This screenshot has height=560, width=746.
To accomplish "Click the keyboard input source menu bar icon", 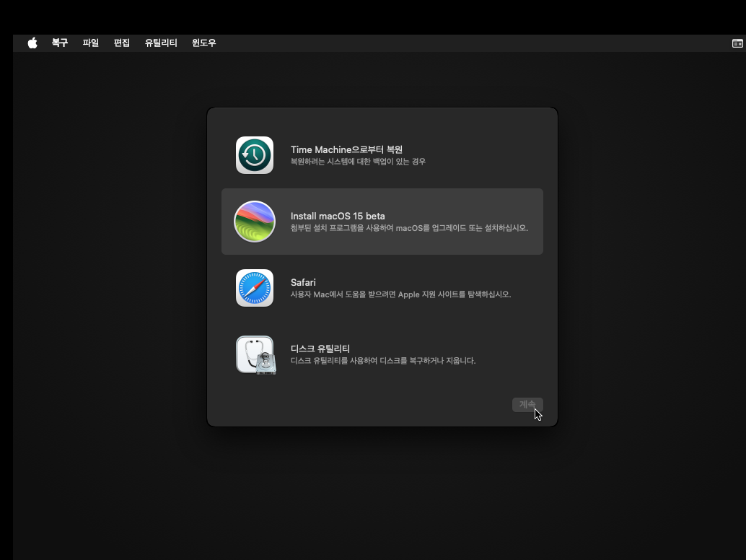I will coord(737,43).
